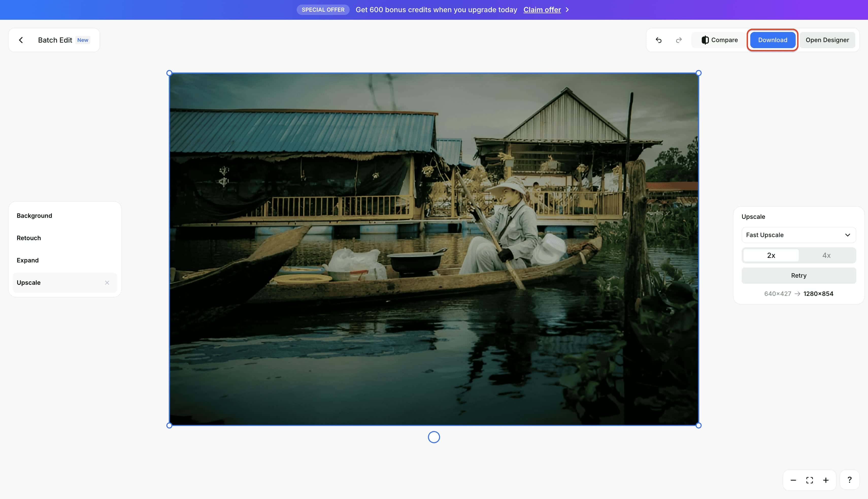Click the bottom-right resize handle
This screenshot has width=868, height=499.
tap(698, 425)
